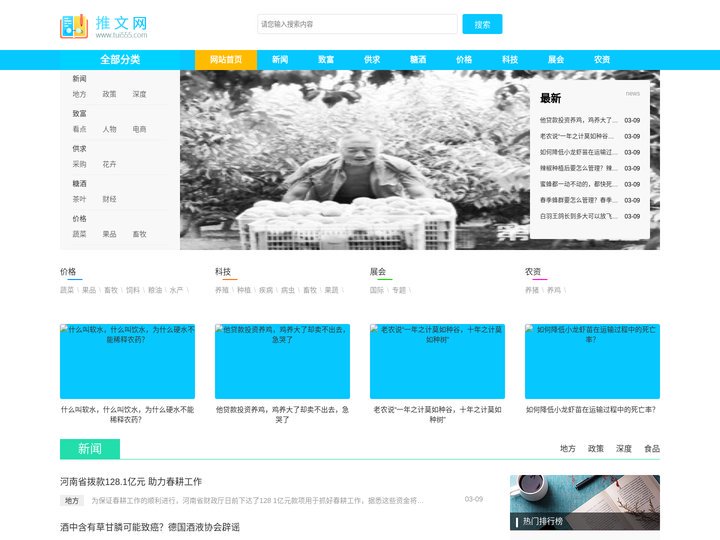Click 饲料 under the 价格 section

pos(133,290)
